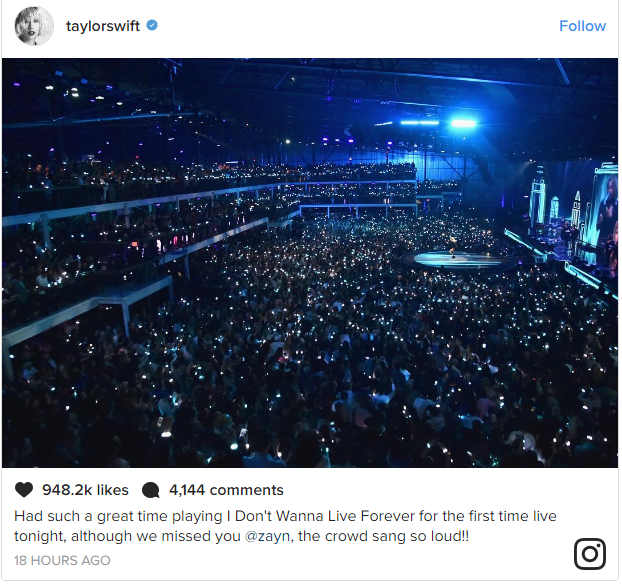Like the post with the heart icon

(24, 490)
